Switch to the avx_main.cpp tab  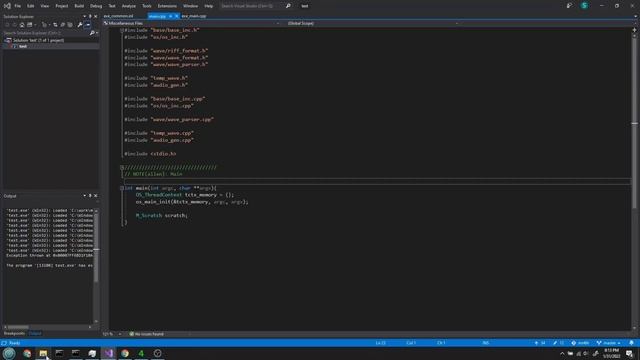194,16
